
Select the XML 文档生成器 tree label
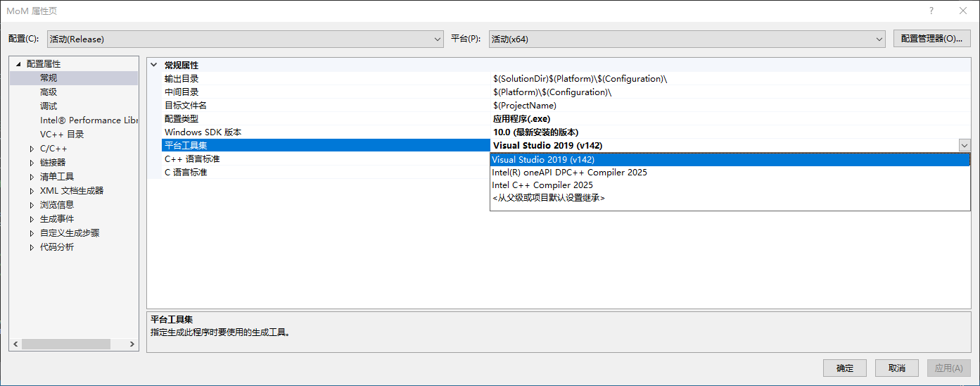[72, 191]
